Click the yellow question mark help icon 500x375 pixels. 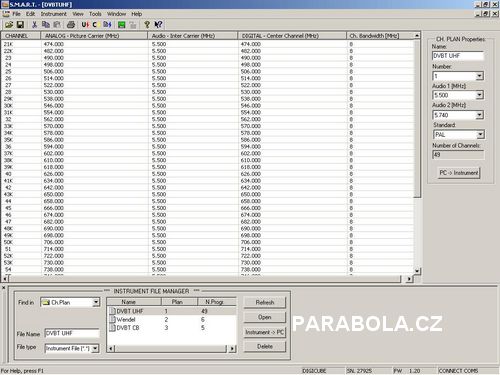click(x=147, y=25)
